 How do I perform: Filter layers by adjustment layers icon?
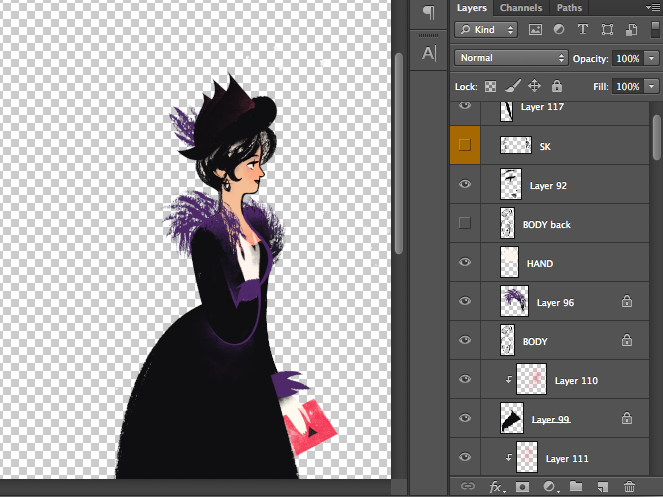click(x=559, y=30)
